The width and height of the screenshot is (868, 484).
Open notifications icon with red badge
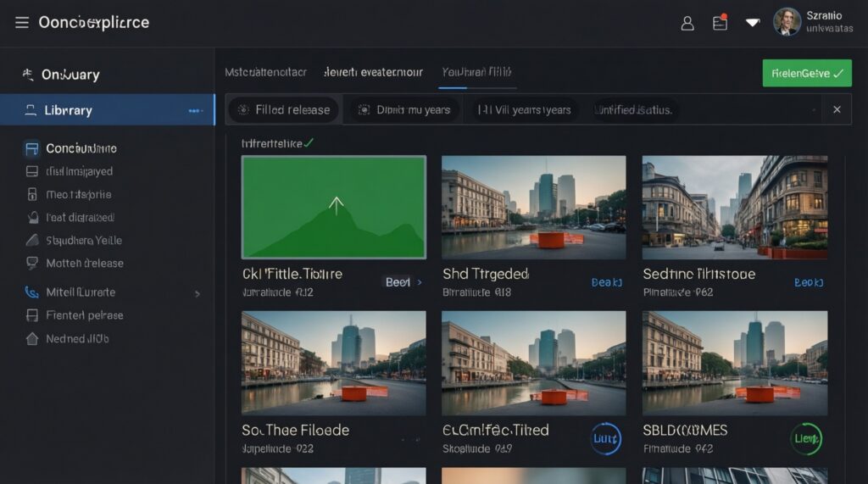[720, 23]
